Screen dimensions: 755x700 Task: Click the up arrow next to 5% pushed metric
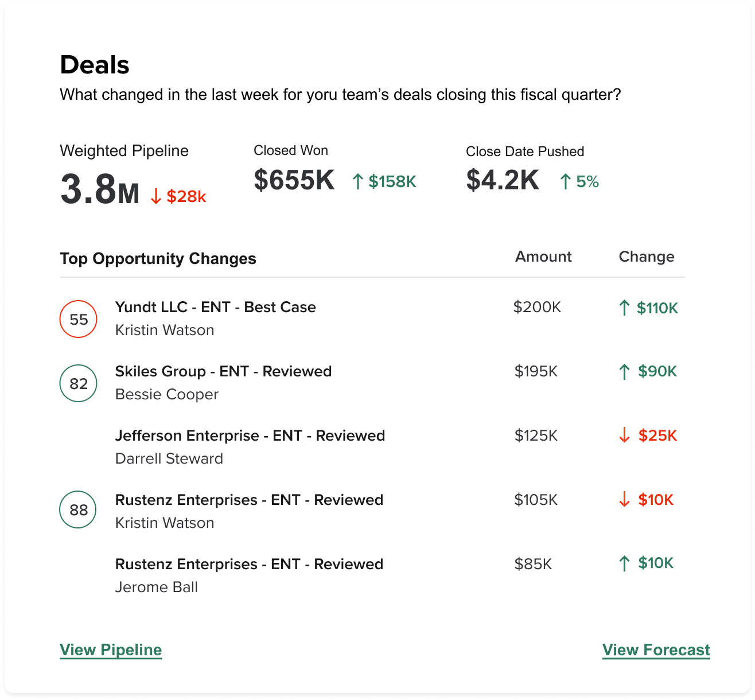click(x=565, y=182)
